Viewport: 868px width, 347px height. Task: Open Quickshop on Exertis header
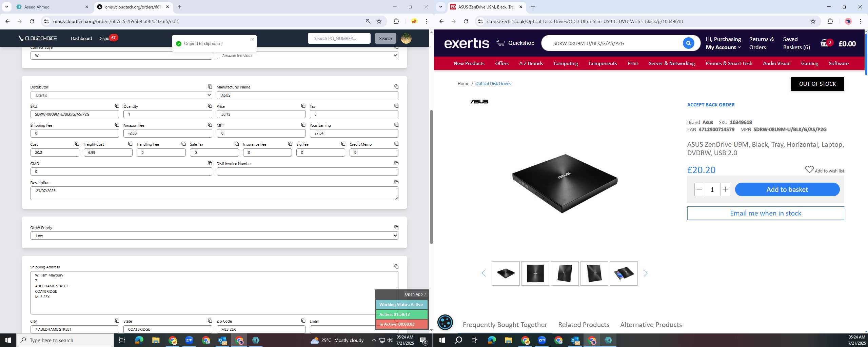coord(515,43)
